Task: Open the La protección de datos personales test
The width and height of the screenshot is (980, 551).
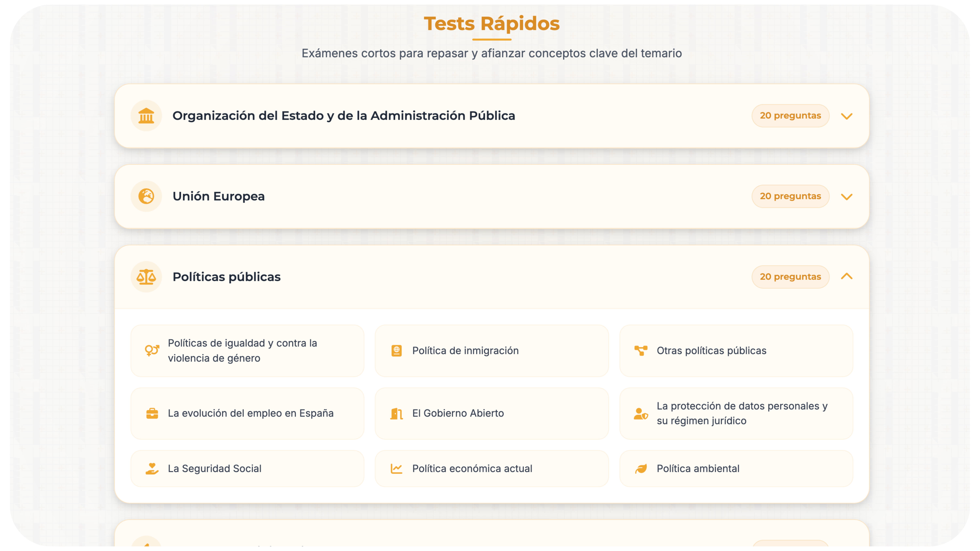Action: coord(736,413)
